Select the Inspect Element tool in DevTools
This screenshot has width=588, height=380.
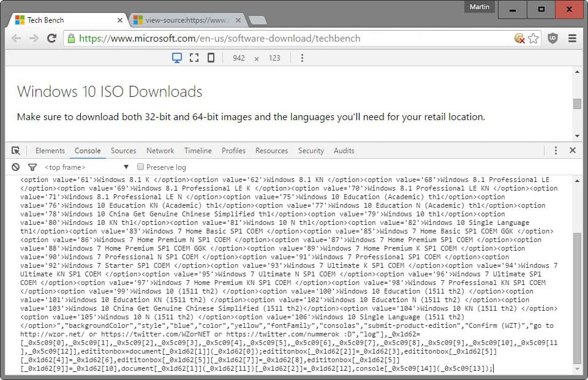coord(16,150)
